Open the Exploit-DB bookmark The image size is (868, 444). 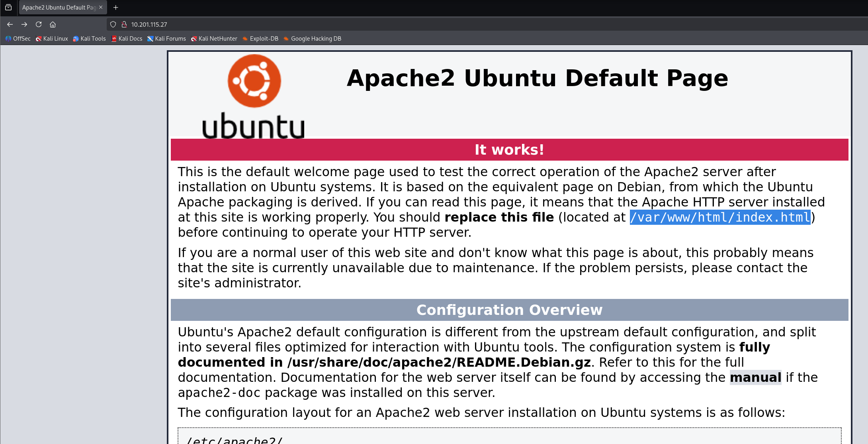[x=260, y=39]
